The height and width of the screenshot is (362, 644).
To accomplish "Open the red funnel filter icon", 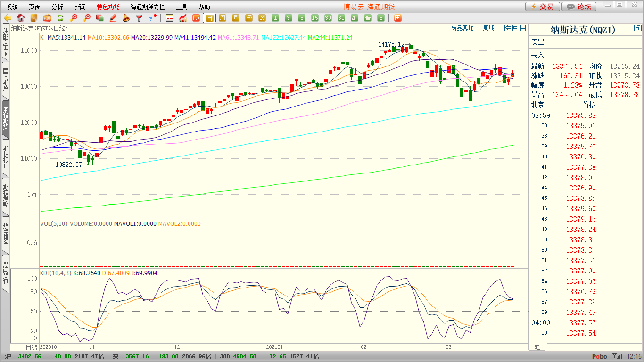I will pyautogui.click(x=139, y=18).
